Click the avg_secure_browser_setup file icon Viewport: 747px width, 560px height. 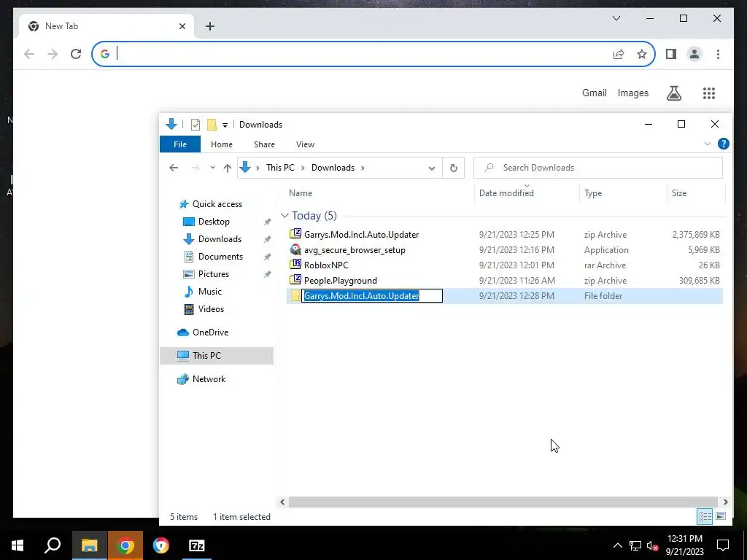(x=295, y=249)
